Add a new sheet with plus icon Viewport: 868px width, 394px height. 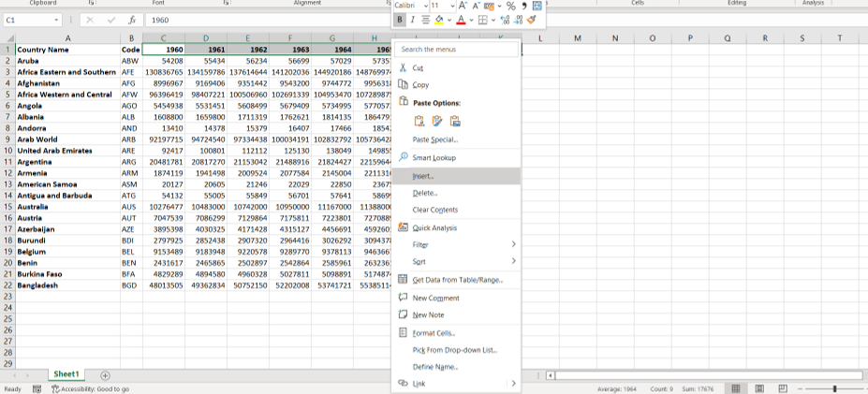click(x=105, y=375)
